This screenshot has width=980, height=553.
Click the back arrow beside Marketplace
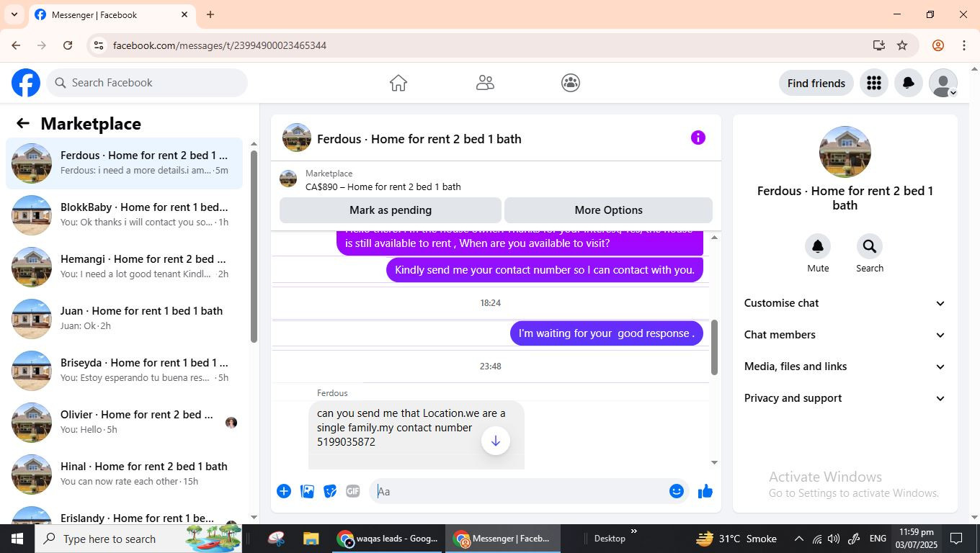(23, 123)
